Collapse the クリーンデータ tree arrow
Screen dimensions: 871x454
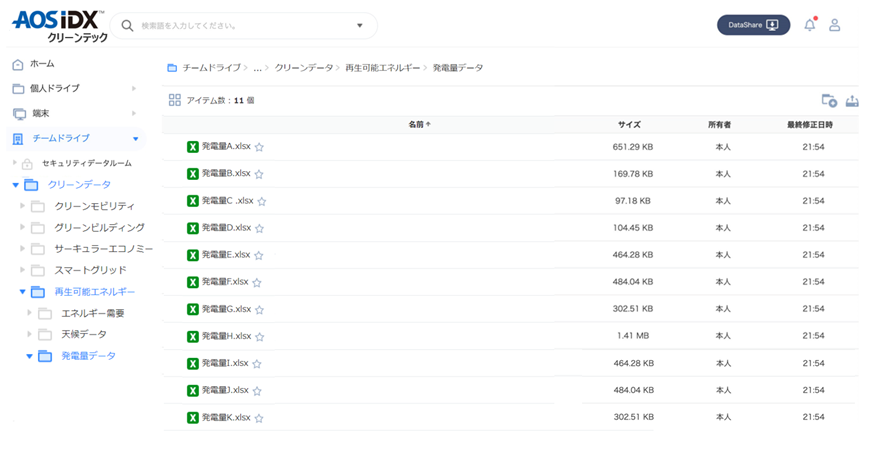point(16,185)
